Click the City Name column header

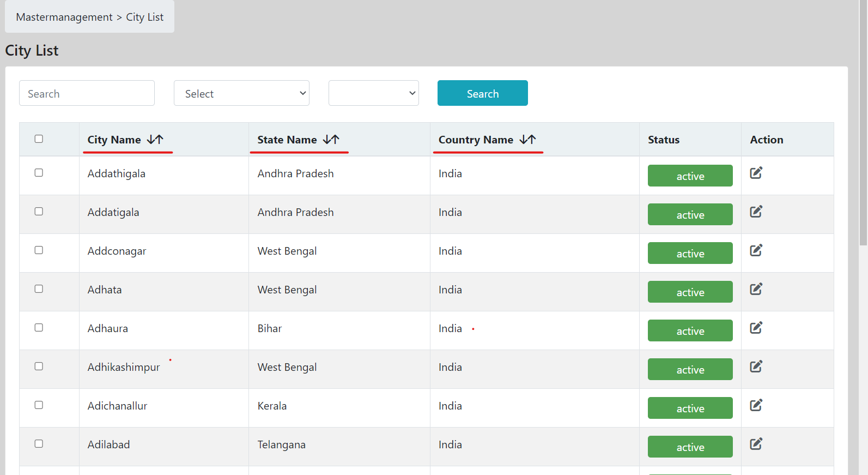click(x=114, y=140)
